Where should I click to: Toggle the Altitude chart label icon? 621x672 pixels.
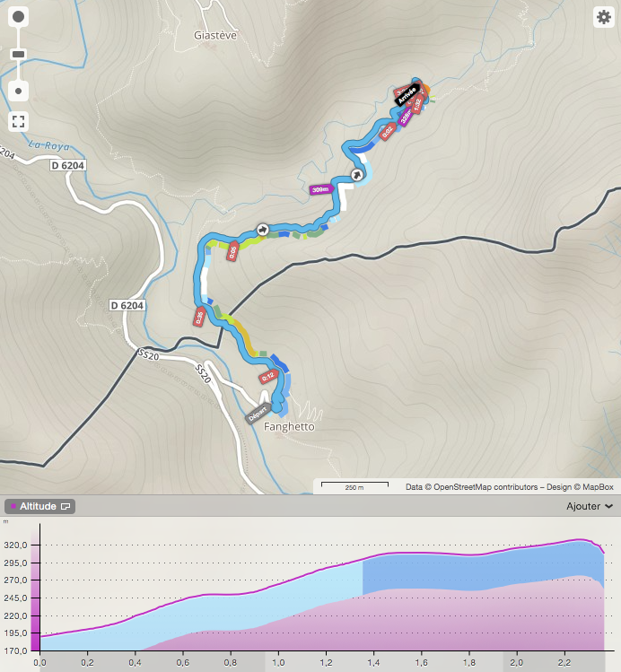(x=66, y=507)
